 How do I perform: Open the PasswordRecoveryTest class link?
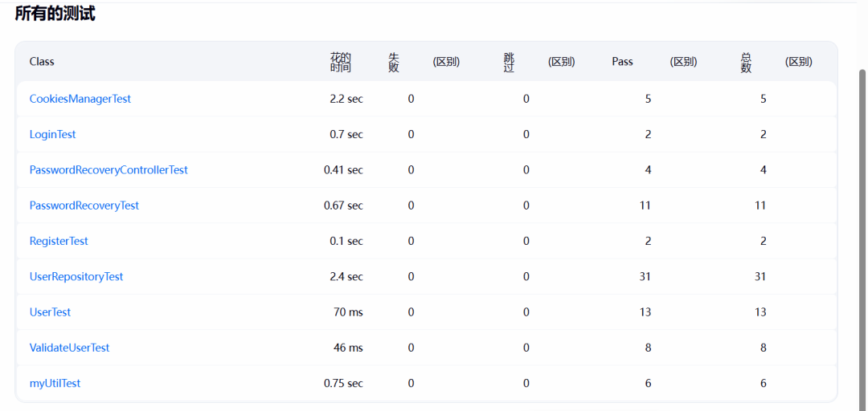click(84, 205)
